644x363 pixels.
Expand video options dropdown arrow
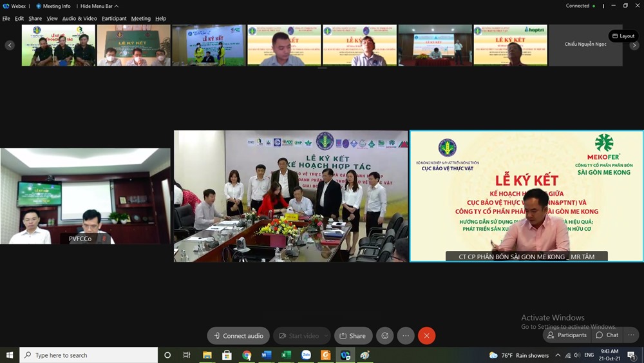(326, 336)
